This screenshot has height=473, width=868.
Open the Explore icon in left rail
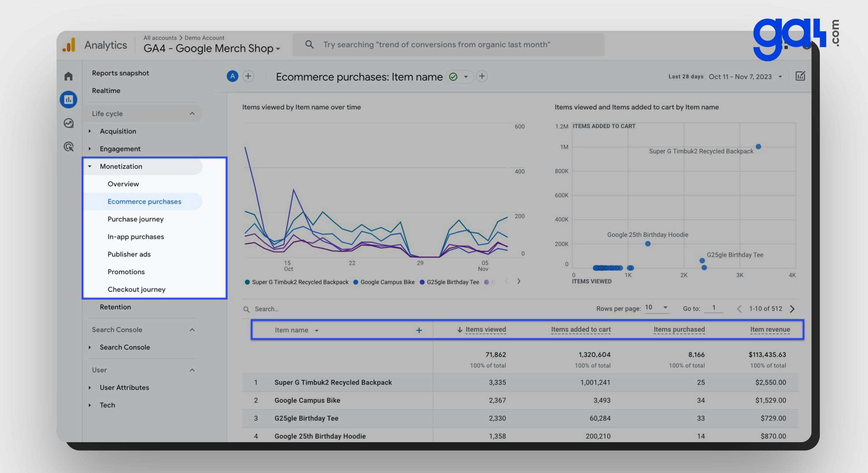pyautogui.click(x=68, y=123)
